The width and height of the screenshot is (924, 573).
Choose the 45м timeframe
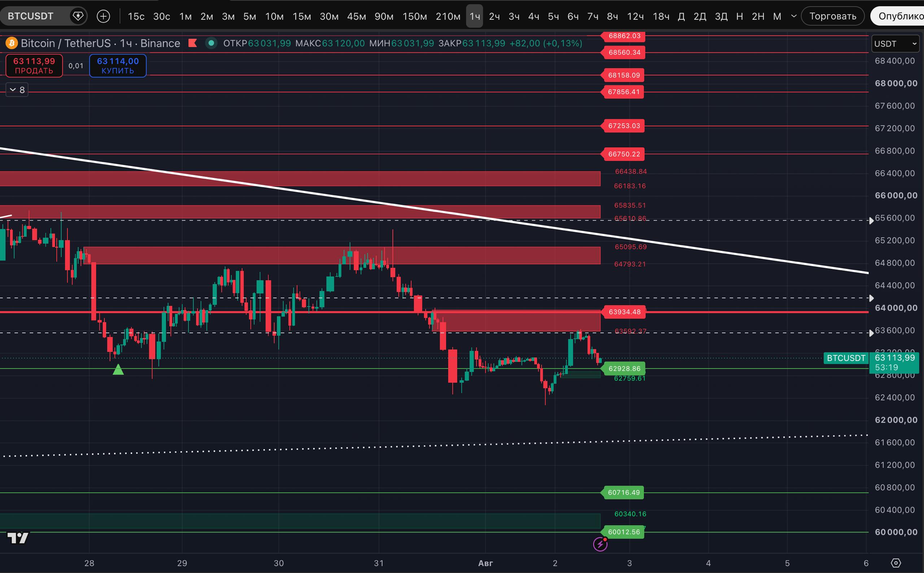[x=357, y=16]
